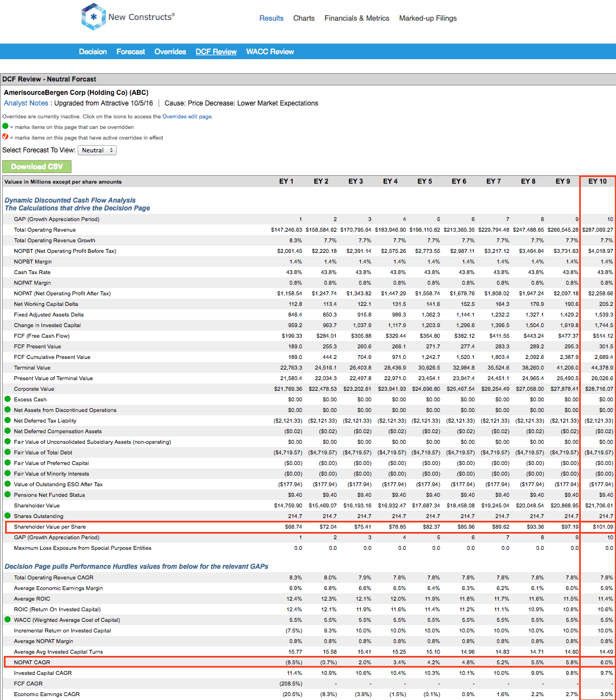Select the $101.09 per share value
Image resolution: width=616 pixels, height=700 pixels.
(x=603, y=527)
